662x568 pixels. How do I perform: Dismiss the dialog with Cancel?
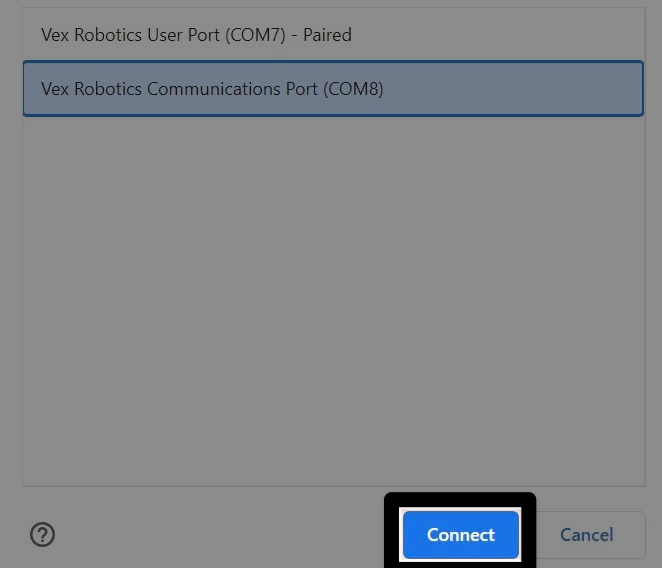586,535
